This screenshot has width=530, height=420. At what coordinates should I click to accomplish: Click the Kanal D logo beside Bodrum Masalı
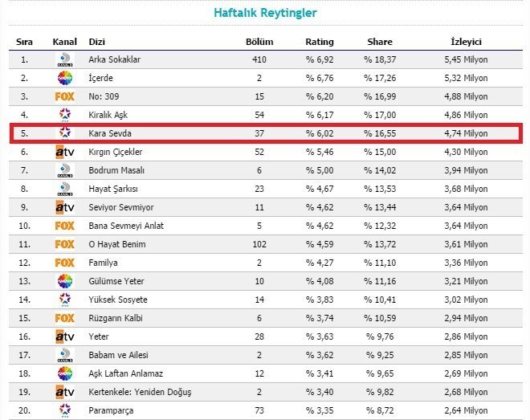pyautogui.click(x=65, y=170)
